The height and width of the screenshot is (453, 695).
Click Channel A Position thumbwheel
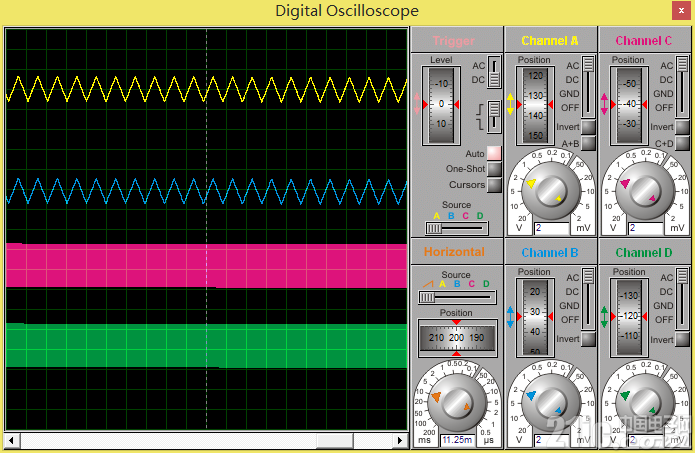point(535,105)
